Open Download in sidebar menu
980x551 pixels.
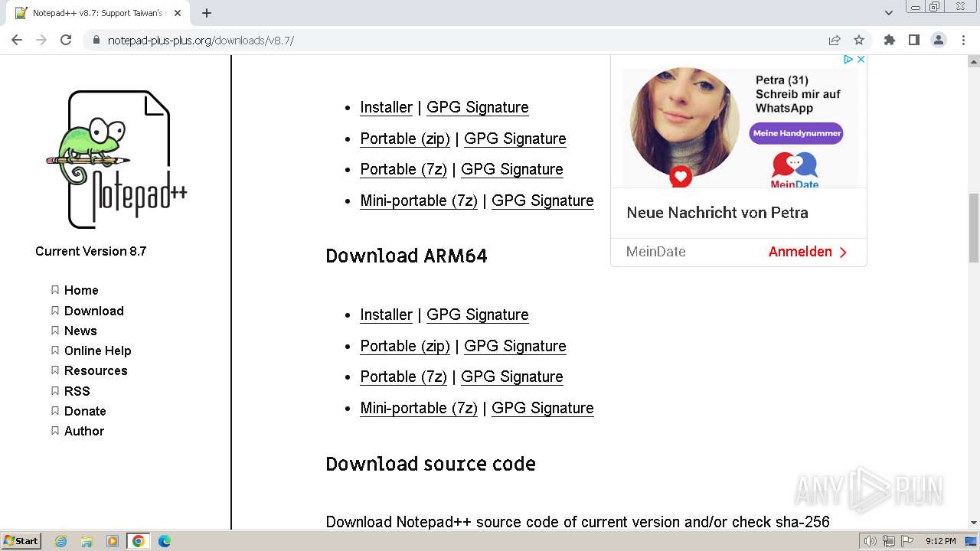click(x=94, y=311)
